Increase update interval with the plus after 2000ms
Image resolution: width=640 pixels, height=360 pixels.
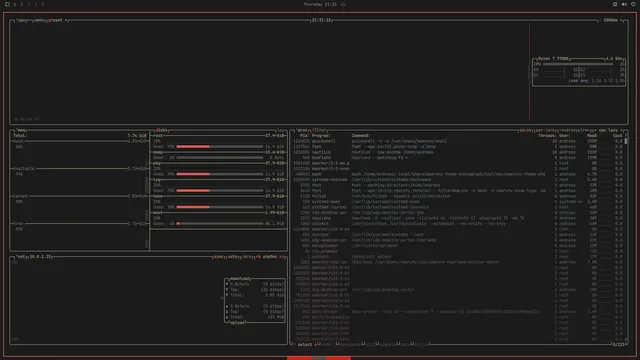622,20
